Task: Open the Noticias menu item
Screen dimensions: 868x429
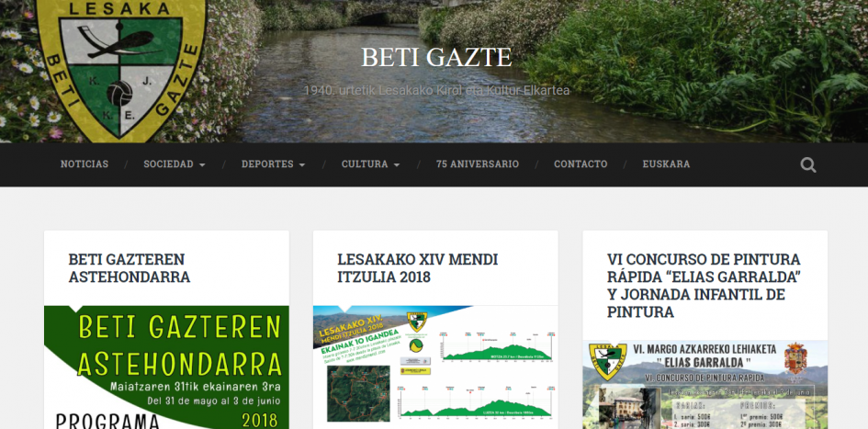Action: coord(85,164)
